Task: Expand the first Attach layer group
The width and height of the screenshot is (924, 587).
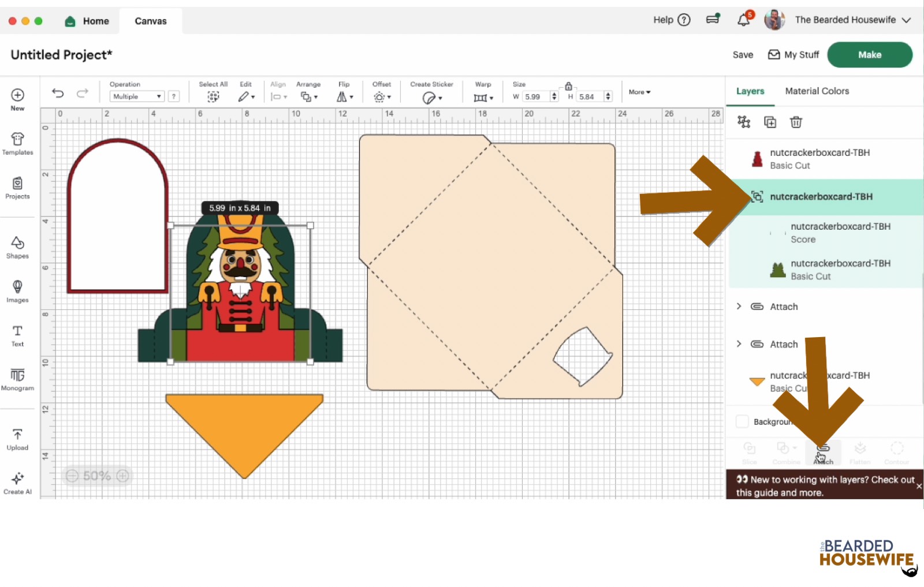Action: 739,306
